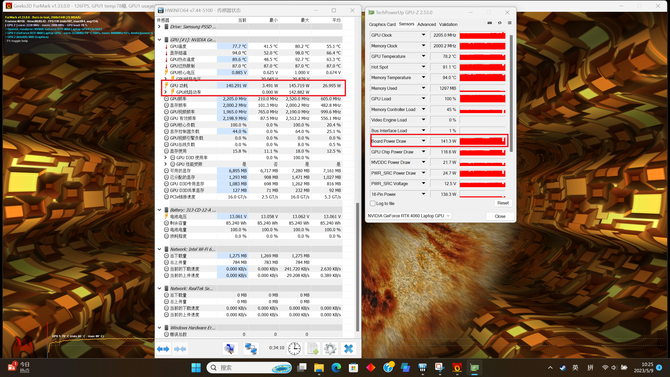
Task: Collapse the Battery sensor group
Action: tap(159, 210)
